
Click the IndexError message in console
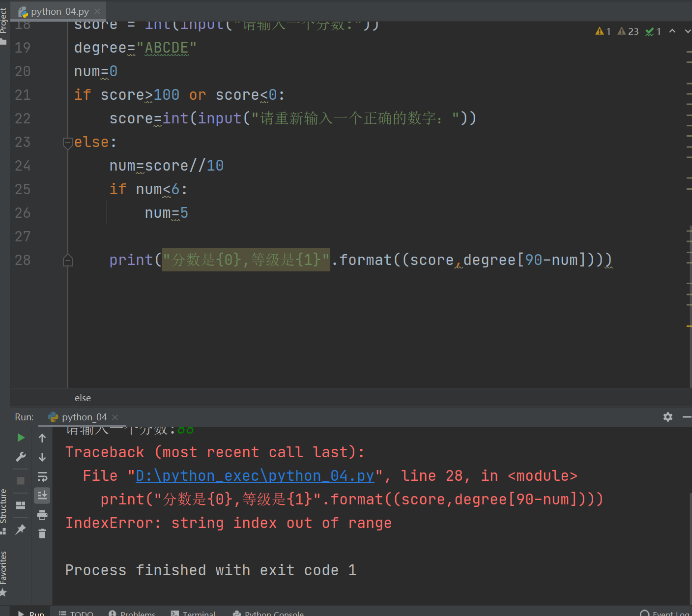click(x=229, y=523)
